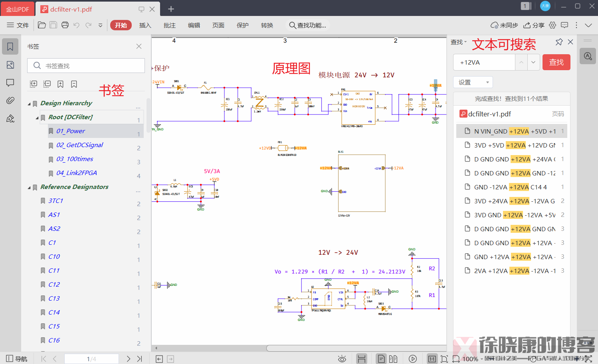The image size is (598, 364).
Task: Collapse the Reference Designators bookmark group
Action: tap(29, 187)
